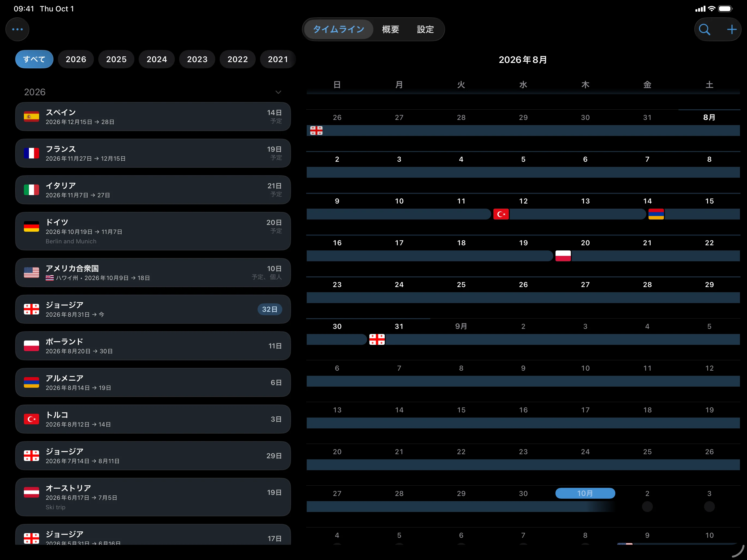Filter trips by 2026
The image size is (747, 560).
coord(76,59)
